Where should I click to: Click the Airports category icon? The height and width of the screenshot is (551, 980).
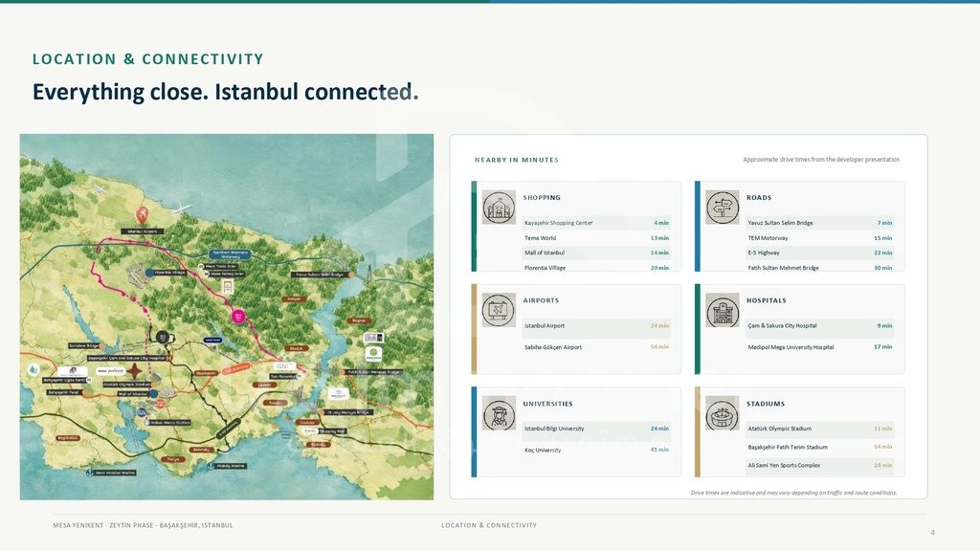(499, 310)
